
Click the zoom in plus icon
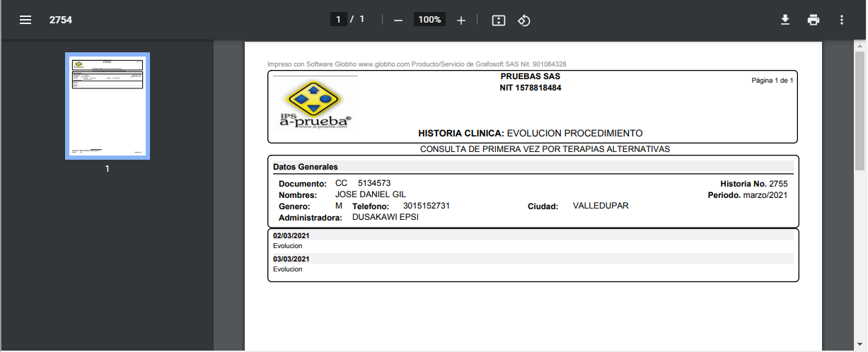coord(461,20)
